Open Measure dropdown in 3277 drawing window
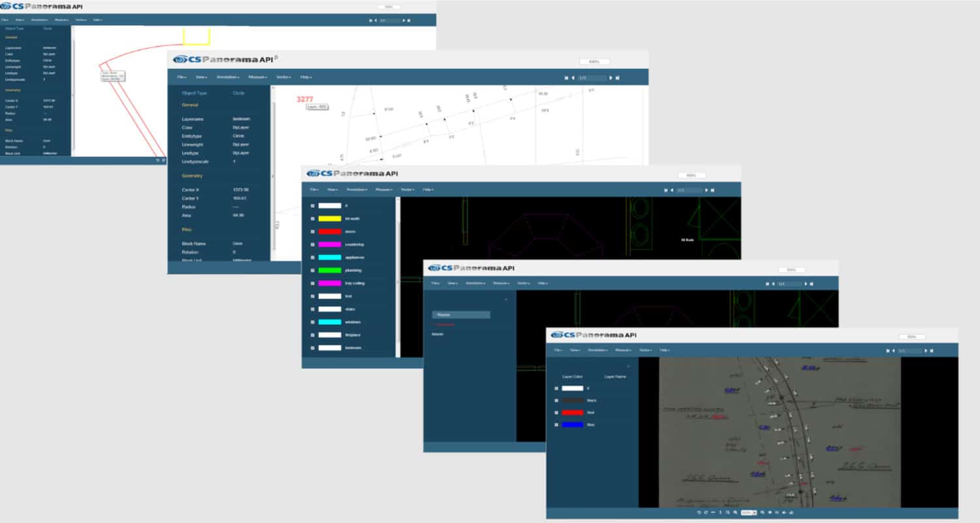The width and height of the screenshot is (980, 523). click(257, 77)
